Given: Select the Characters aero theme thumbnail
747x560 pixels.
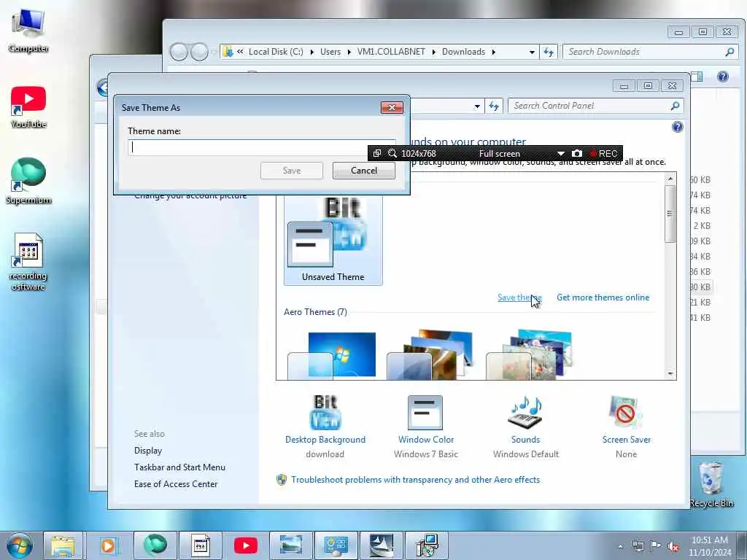Looking at the screenshot, I should (x=530, y=354).
